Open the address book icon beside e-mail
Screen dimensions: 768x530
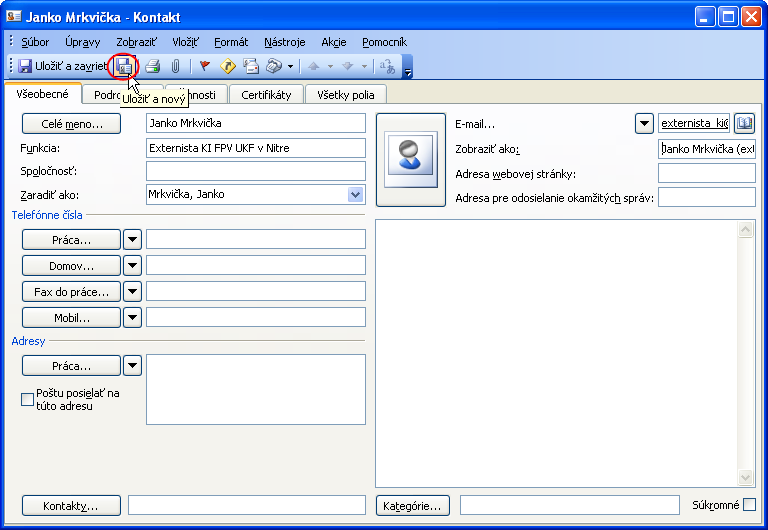(x=744, y=123)
